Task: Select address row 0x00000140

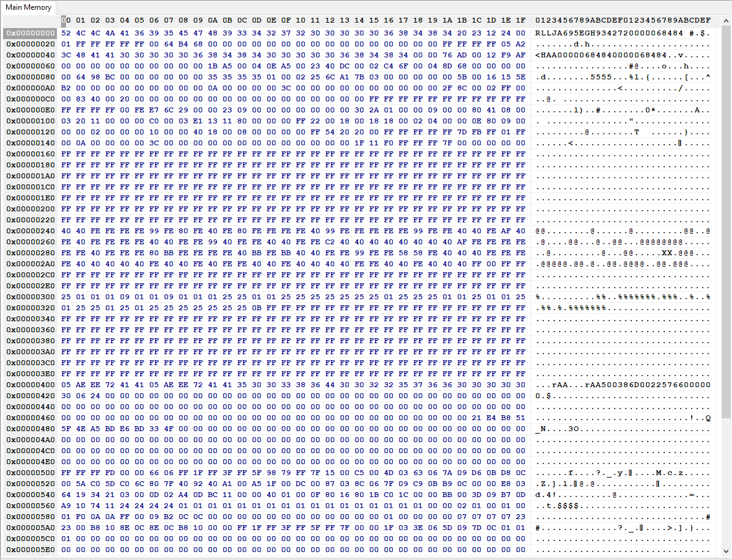Action: [x=31, y=143]
